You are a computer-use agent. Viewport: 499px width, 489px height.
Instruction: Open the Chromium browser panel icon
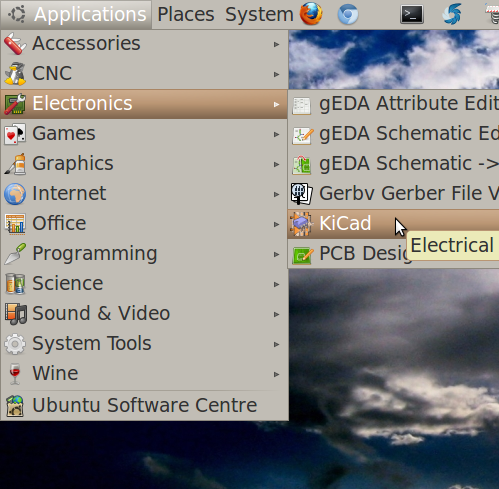click(x=348, y=15)
